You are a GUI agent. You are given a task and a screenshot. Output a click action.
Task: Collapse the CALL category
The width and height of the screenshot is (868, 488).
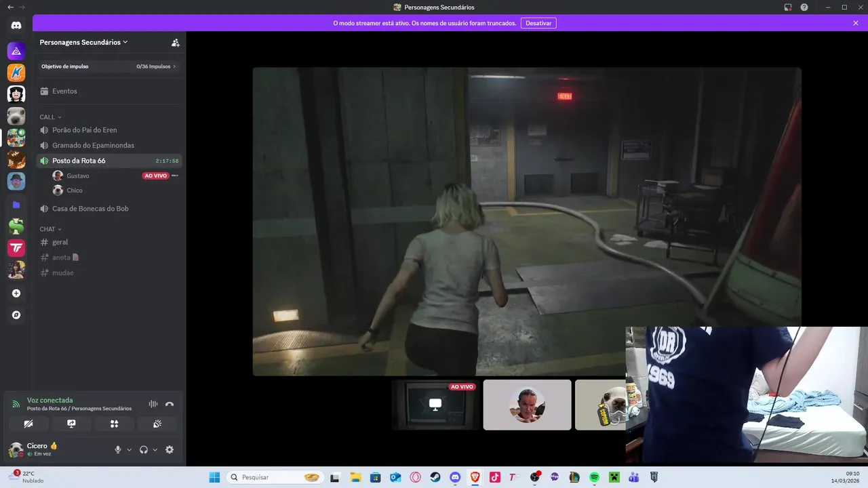(51, 117)
